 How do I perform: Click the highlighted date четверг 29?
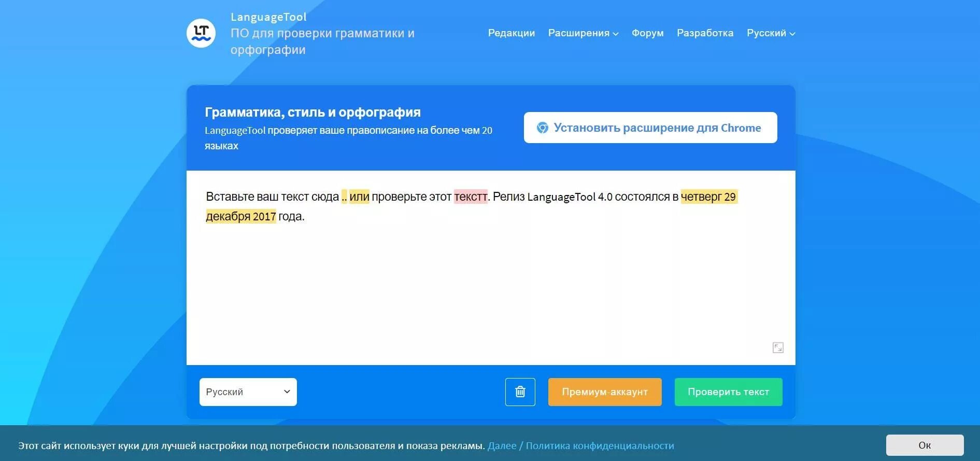coord(708,197)
